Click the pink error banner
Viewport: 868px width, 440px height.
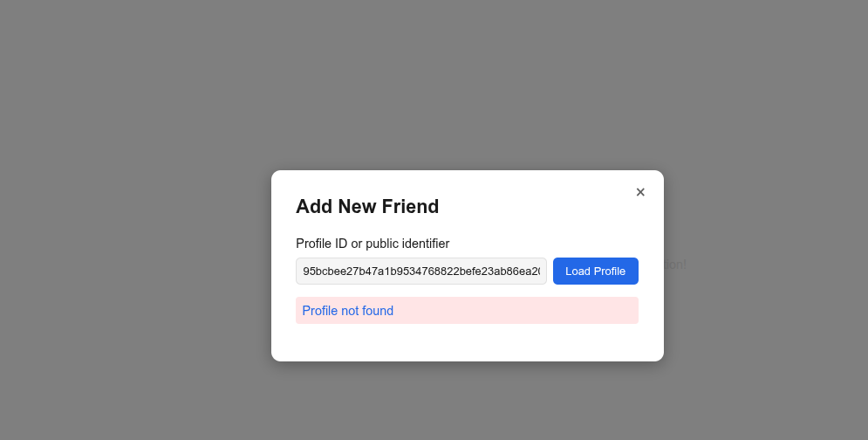(x=468, y=310)
